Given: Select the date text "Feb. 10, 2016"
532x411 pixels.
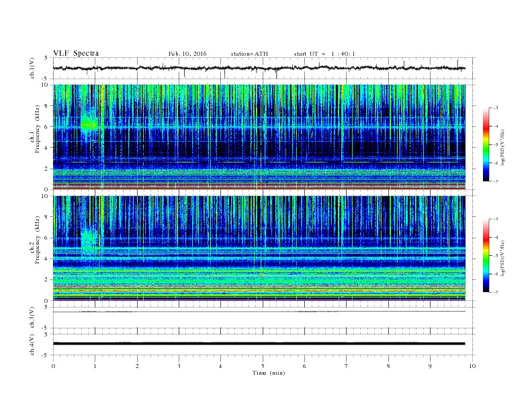Looking at the screenshot, I should [187, 54].
